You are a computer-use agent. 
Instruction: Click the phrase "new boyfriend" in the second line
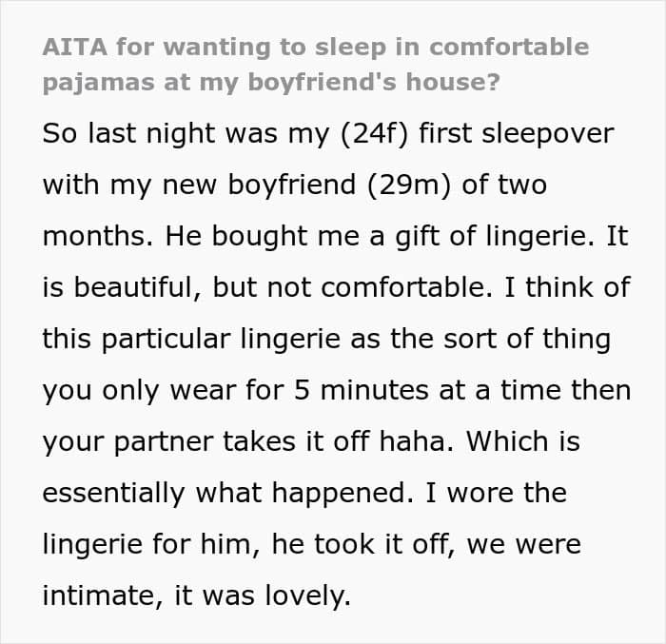click(259, 185)
